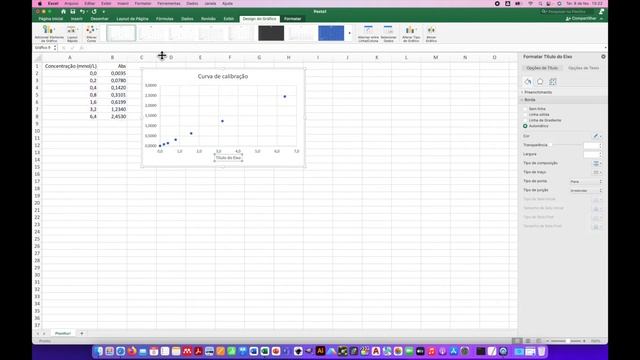This screenshot has width=640, height=360.
Task: Open Alterar Cores palette
Action: point(91,33)
